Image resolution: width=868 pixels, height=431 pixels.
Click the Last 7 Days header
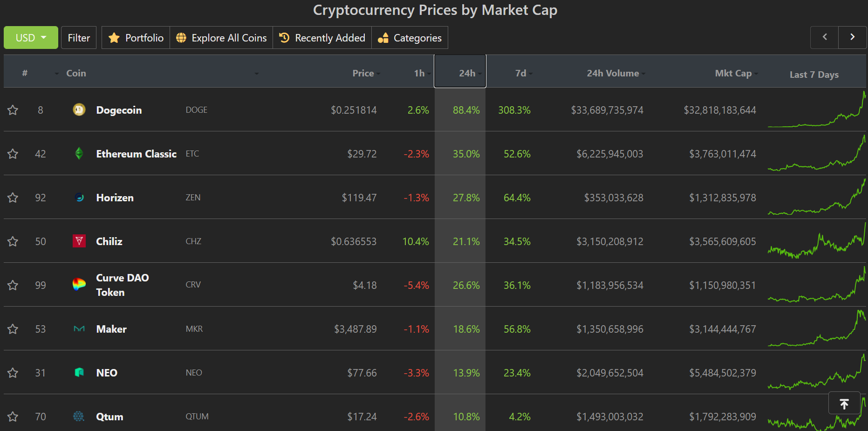click(814, 75)
